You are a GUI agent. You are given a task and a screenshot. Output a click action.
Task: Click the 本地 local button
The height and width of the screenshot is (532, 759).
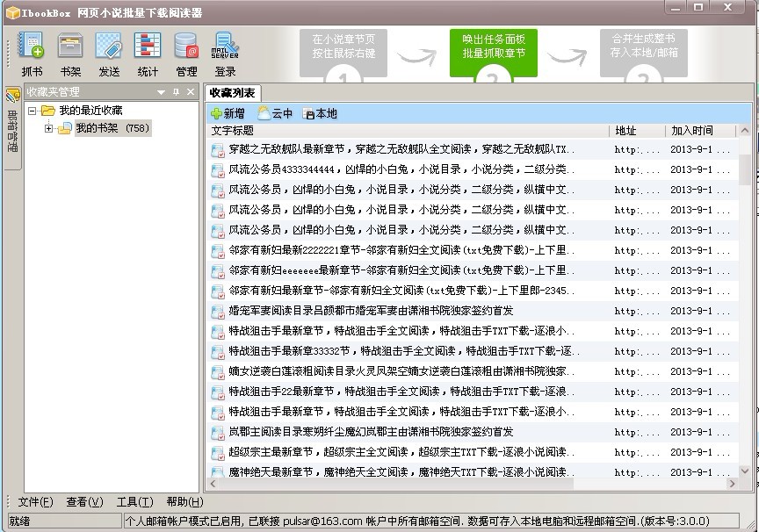[319, 112]
